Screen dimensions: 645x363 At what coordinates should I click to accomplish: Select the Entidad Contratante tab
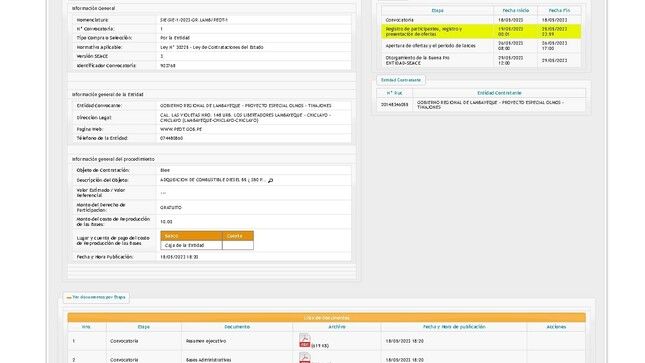(401, 80)
